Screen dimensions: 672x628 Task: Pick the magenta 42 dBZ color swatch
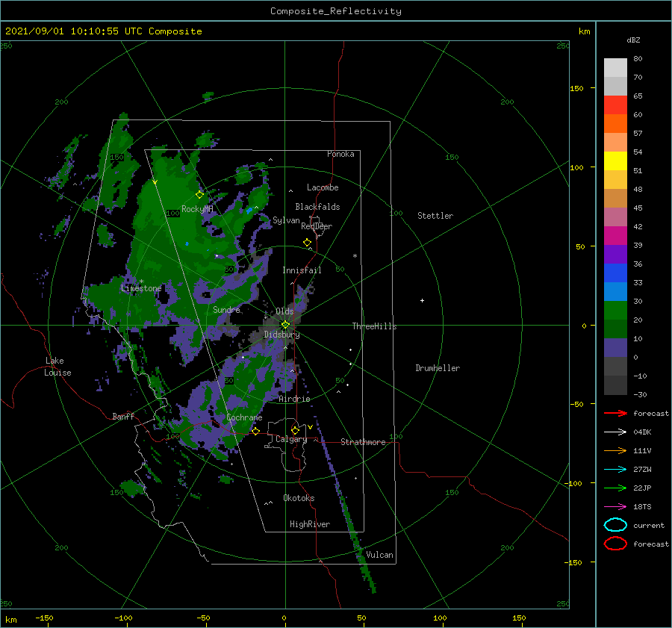[x=615, y=235]
